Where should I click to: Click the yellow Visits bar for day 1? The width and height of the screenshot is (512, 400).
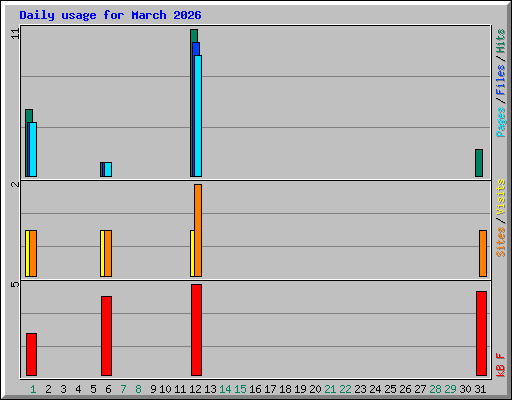click(x=27, y=253)
